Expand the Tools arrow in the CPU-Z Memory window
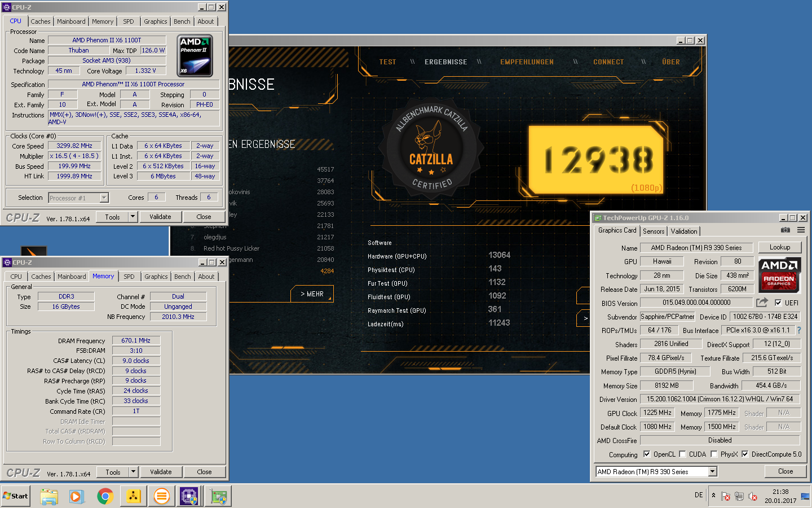Image resolution: width=812 pixels, height=508 pixels. 133,472
